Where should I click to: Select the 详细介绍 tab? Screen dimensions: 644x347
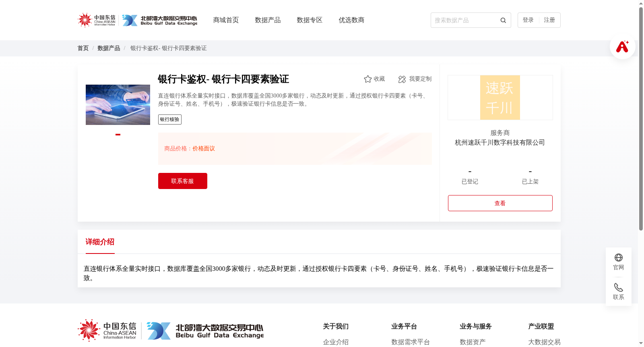(x=100, y=242)
